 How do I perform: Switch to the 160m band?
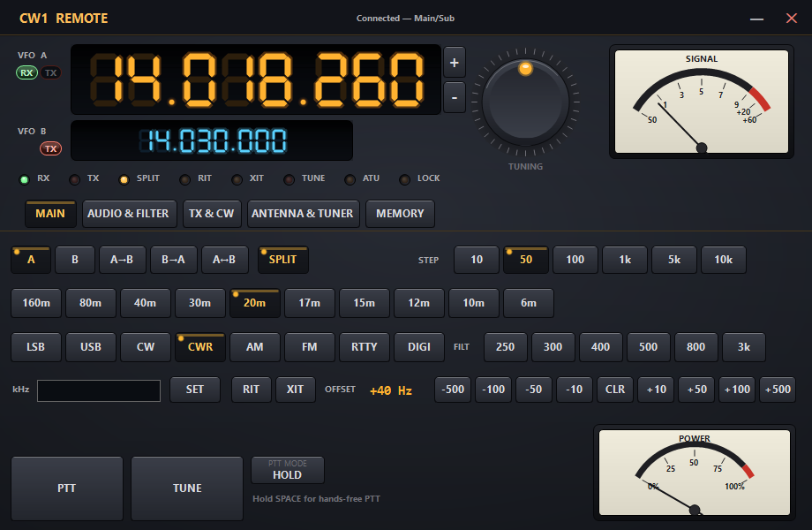click(x=36, y=303)
